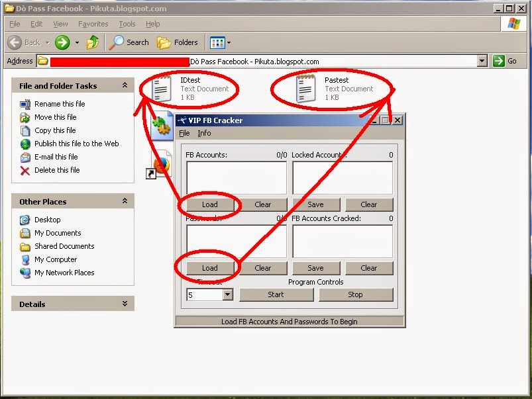
Task: Click the red X delete icon
Action: pyautogui.click(x=25, y=171)
